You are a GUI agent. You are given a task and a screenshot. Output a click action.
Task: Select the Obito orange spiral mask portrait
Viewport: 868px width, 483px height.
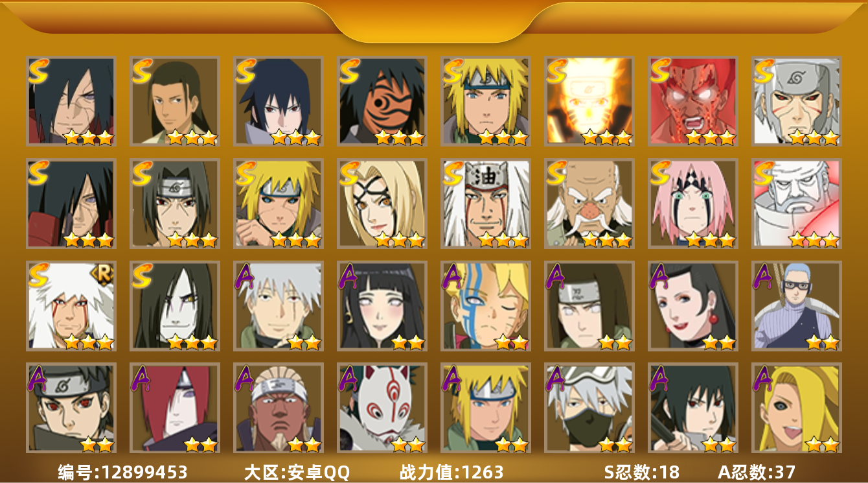382,101
